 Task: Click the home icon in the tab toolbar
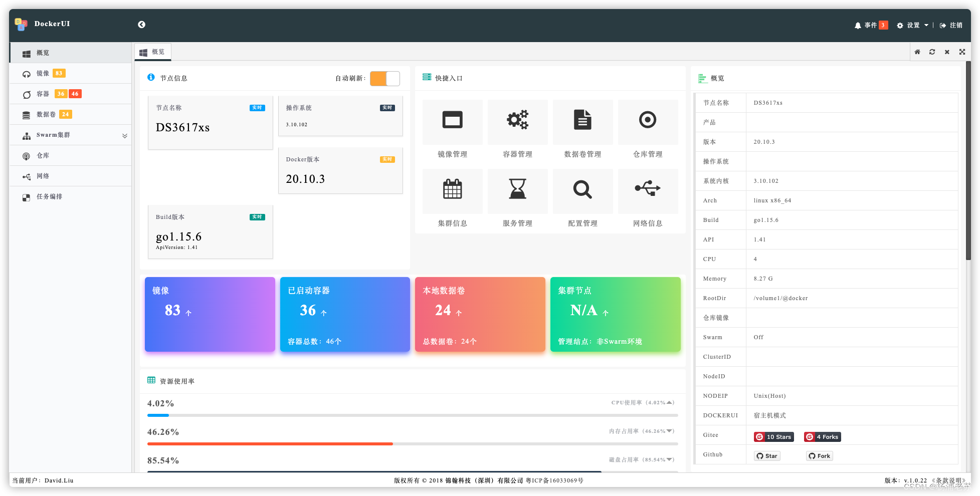tap(917, 52)
